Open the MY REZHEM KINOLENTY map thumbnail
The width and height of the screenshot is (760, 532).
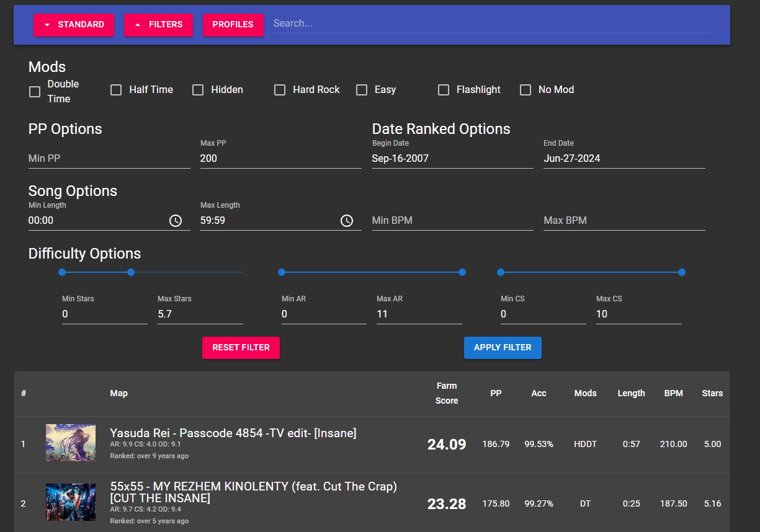tap(71, 502)
